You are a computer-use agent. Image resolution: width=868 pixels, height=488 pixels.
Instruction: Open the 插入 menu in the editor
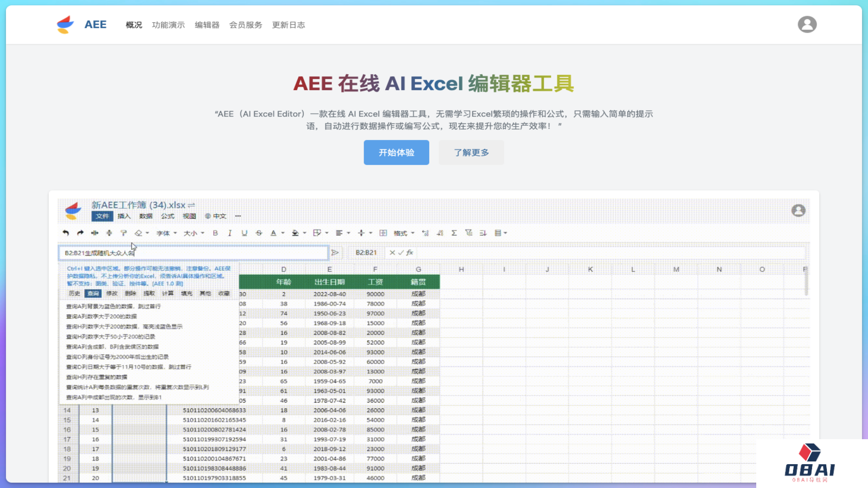[x=124, y=216]
